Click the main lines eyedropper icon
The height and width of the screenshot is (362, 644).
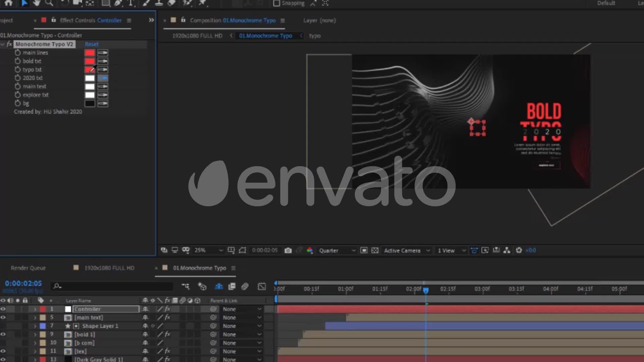pos(103,53)
